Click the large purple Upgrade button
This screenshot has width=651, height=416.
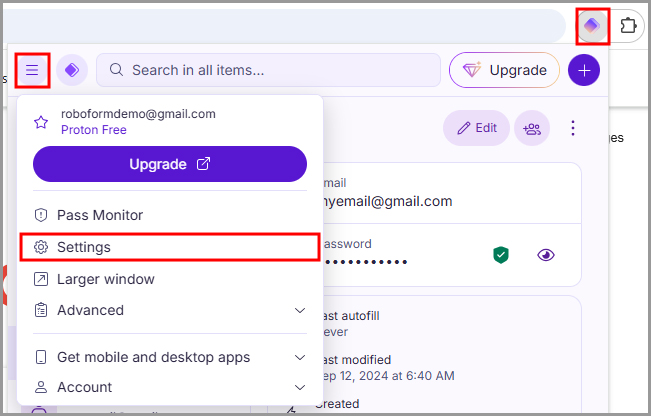click(170, 164)
